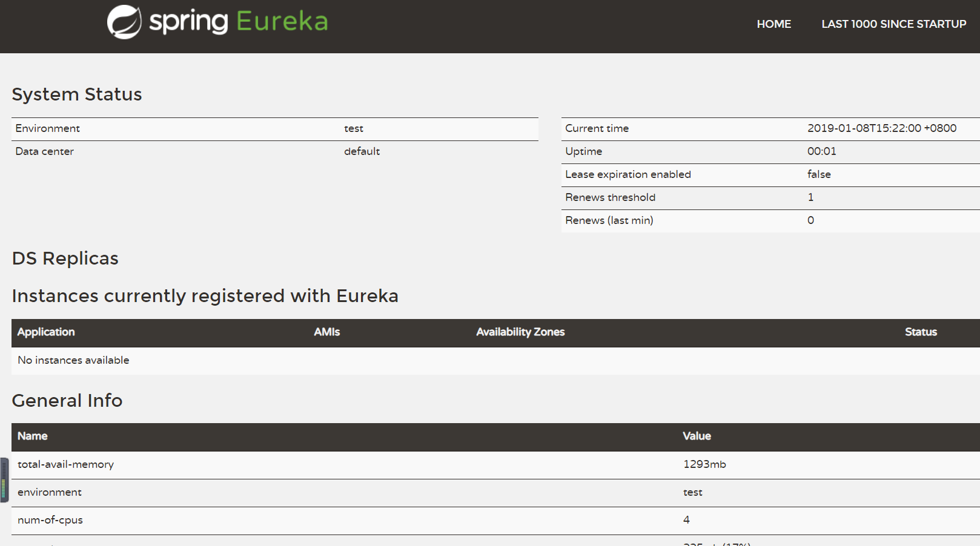
Task: Click the Lease expiration enabled false value
Action: coord(819,174)
